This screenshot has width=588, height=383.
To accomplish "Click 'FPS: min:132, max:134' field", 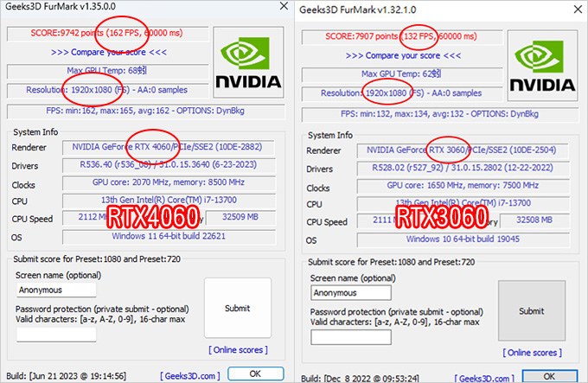I will point(440,114).
